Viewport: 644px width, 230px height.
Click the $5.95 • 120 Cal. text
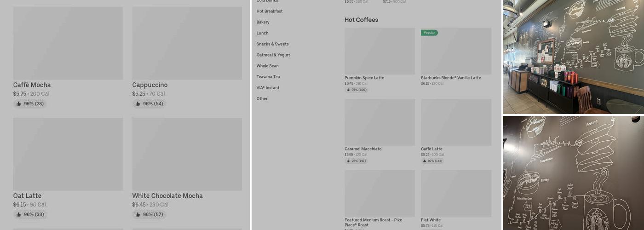[356, 155]
